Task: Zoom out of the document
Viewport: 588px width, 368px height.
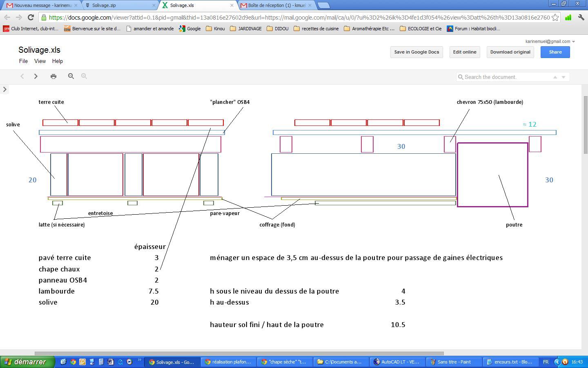Action: click(x=71, y=76)
